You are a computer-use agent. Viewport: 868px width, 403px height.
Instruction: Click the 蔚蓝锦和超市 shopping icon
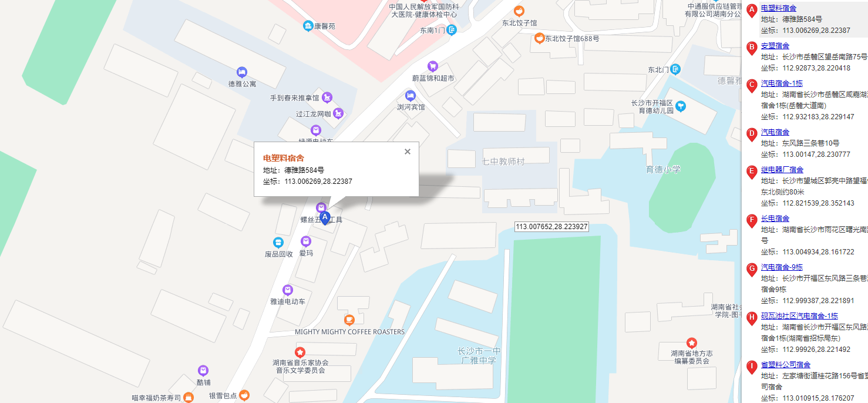coord(433,66)
